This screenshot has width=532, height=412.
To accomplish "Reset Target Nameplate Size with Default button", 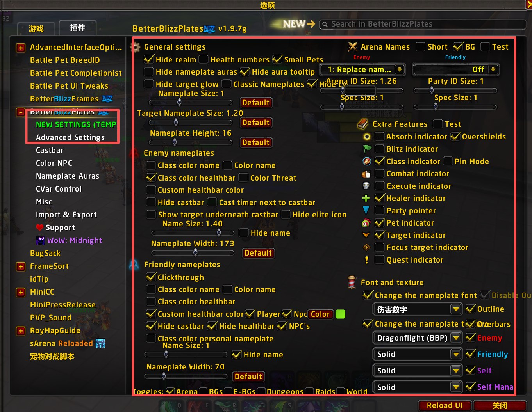I will pyautogui.click(x=256, y=123).
